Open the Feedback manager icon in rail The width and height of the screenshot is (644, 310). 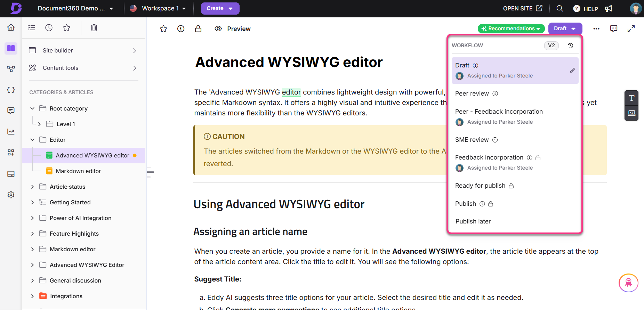pyautogui.click(x=11, y=111)
